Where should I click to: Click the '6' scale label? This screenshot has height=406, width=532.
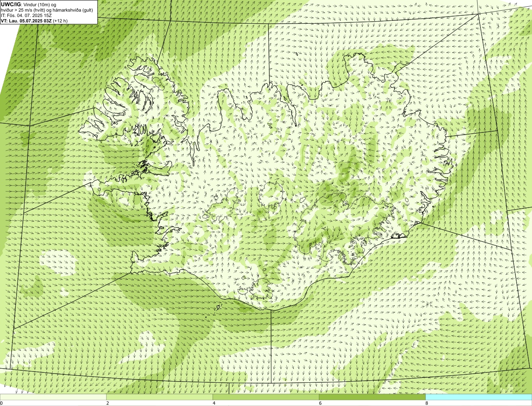click(320, 403)
